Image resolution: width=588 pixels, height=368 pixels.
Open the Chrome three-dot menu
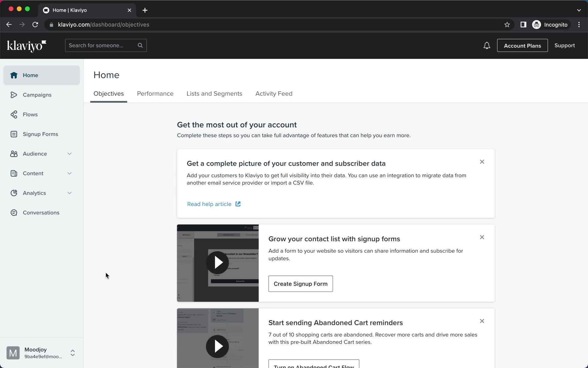click(x=579, y=25)
